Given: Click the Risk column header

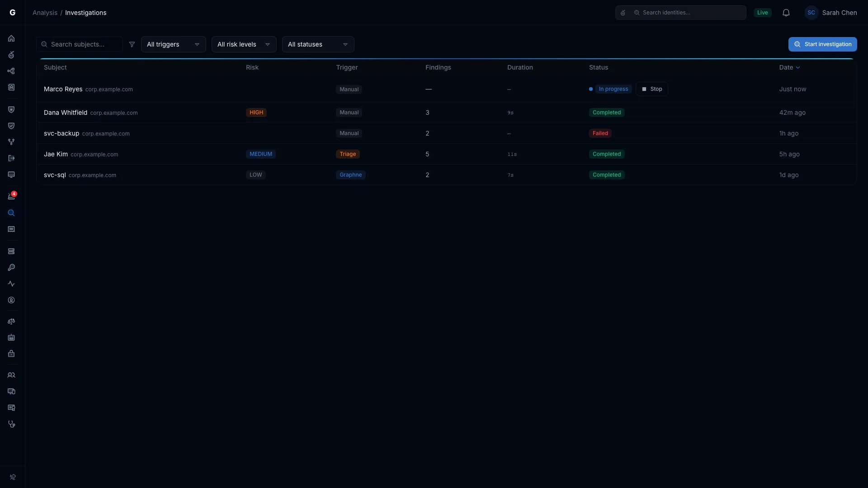Looking at the screenshot, I should point(252,67).
